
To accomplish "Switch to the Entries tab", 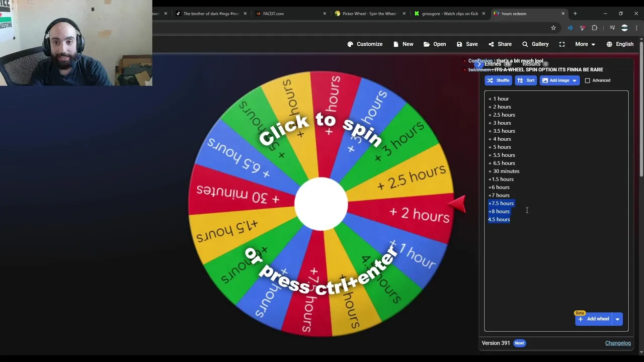I will pos(497,64).
